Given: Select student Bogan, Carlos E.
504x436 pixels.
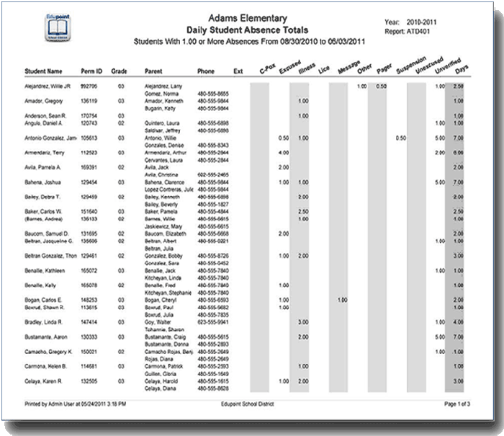Looking at the screenshot, I should point(43,300).
